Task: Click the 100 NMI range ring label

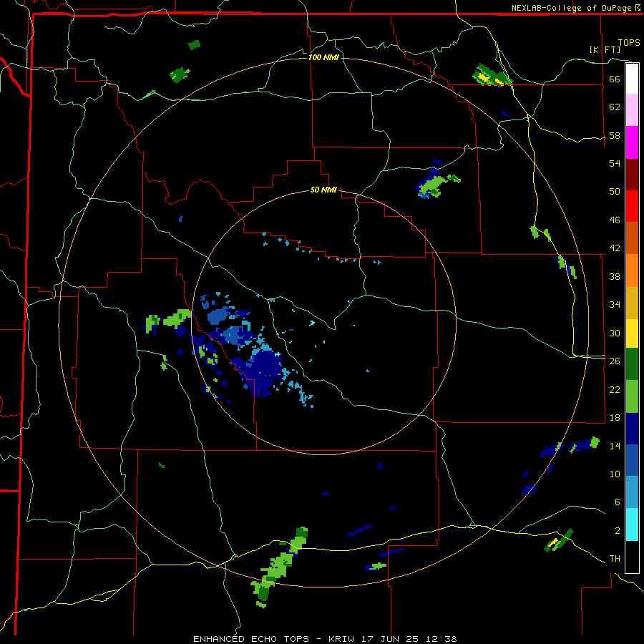Action: [323, 57]
